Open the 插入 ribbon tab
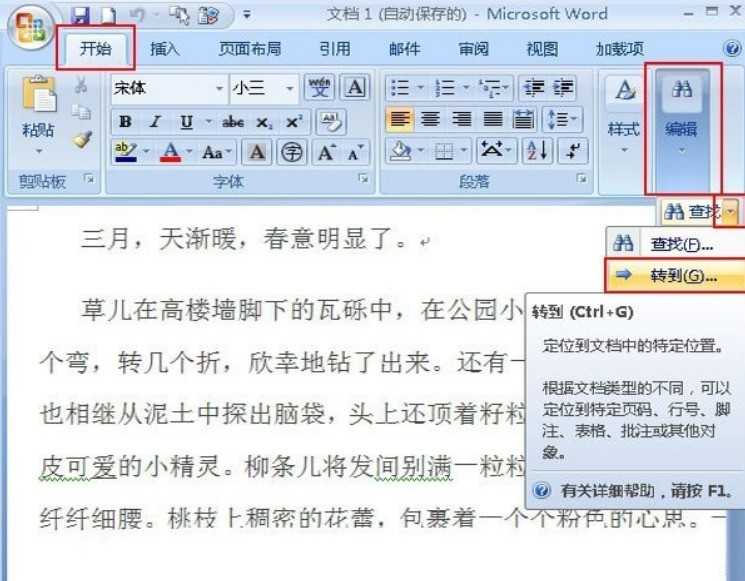This screenshot has width=745, height=581. [165, 48]
